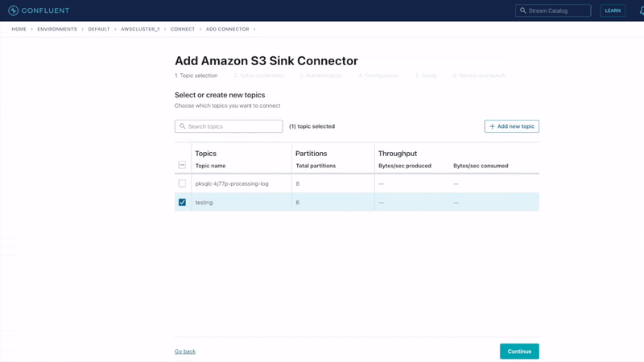Focus the Search topics field

tap(229, 126)
